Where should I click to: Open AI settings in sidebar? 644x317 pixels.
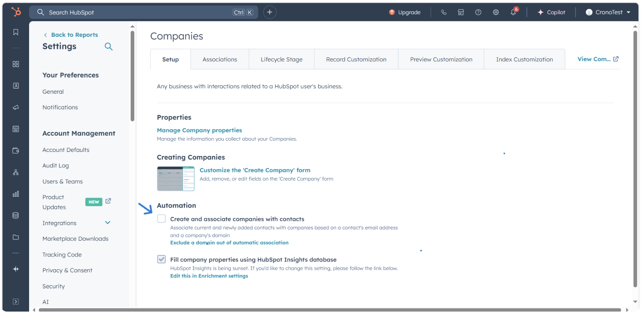click(x=46, y=302)
